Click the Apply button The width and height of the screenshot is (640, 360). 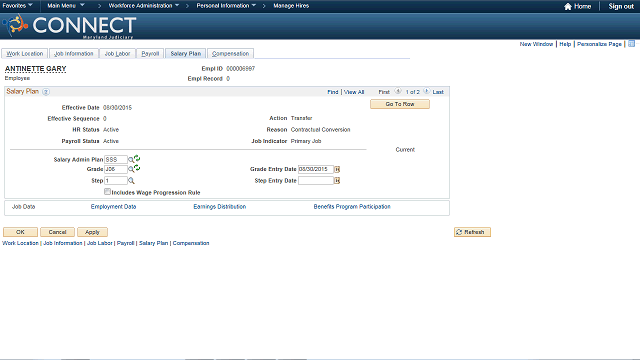coord(92,232)
